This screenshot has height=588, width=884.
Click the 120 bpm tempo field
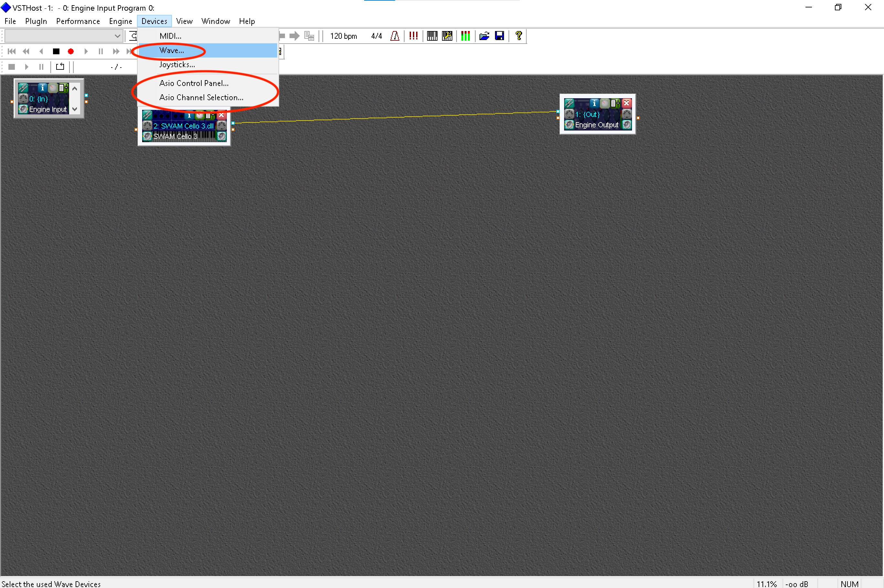(x=343, y=36)
